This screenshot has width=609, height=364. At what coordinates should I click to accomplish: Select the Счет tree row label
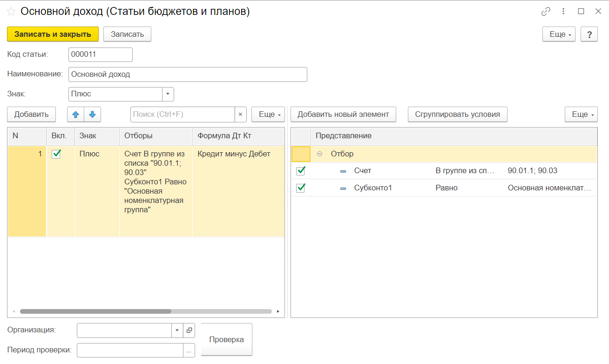363,171
